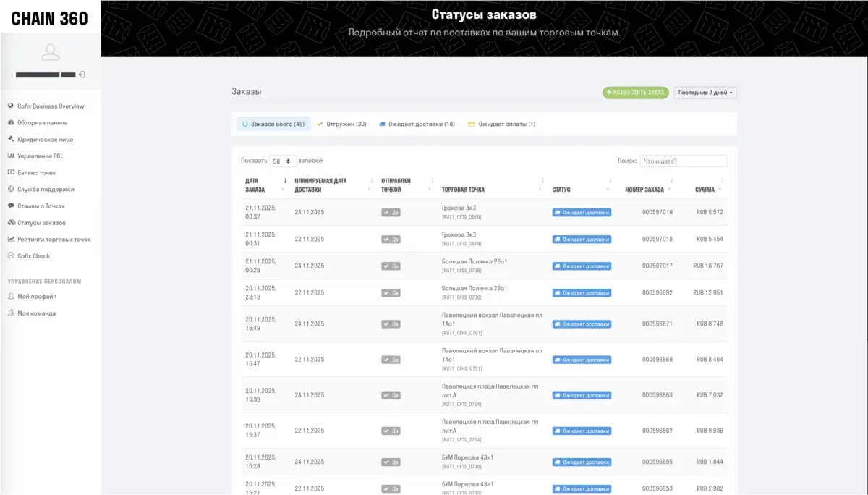Click the amount RUB 9 936

pyautogui.click(x=710, y=431)
